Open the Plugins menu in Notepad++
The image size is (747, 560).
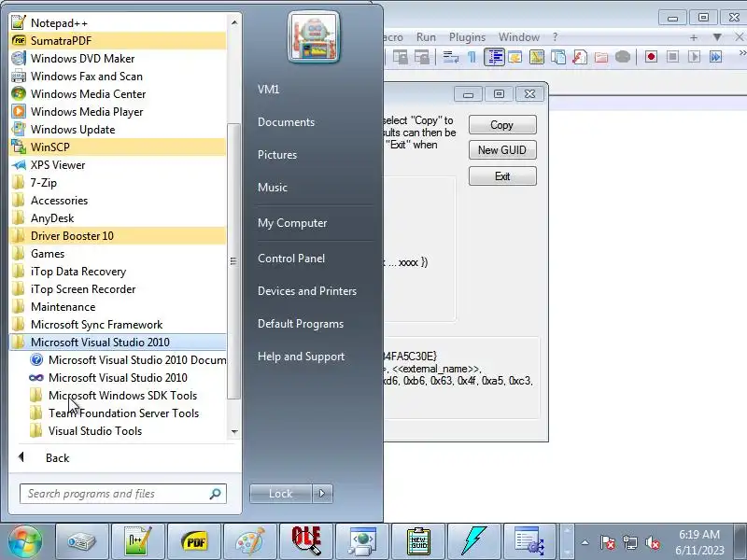(467, 37)
